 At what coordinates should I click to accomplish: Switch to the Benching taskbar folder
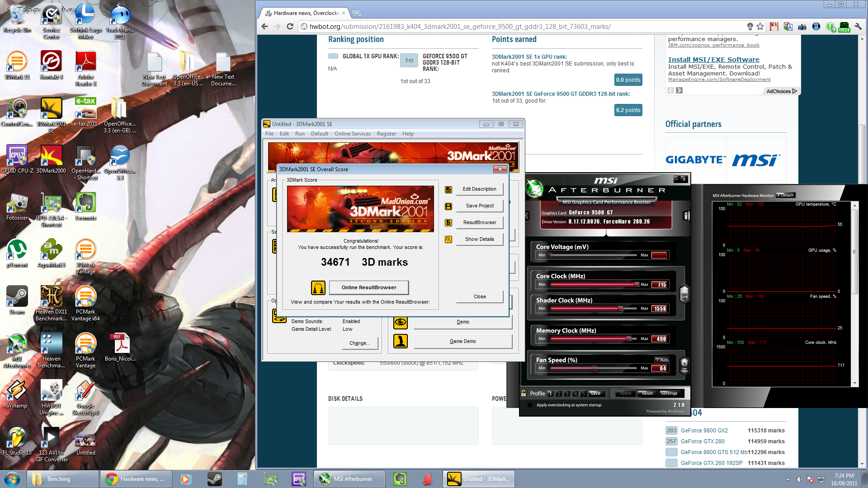(62, 479)
